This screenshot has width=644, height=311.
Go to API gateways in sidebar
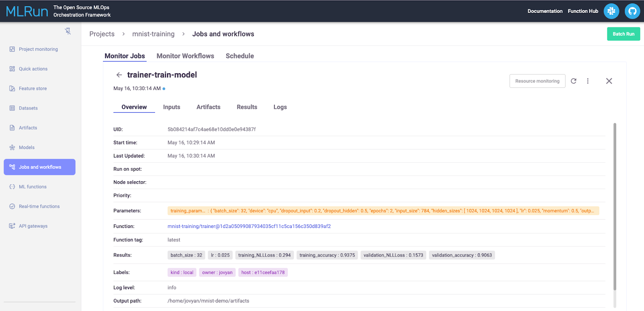(x=33, y=226)
